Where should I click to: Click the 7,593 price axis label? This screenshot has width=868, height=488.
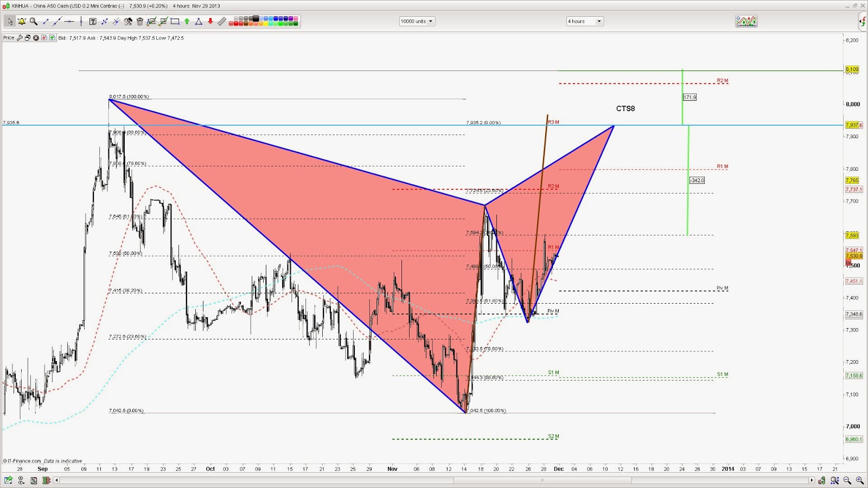[852, 235]
